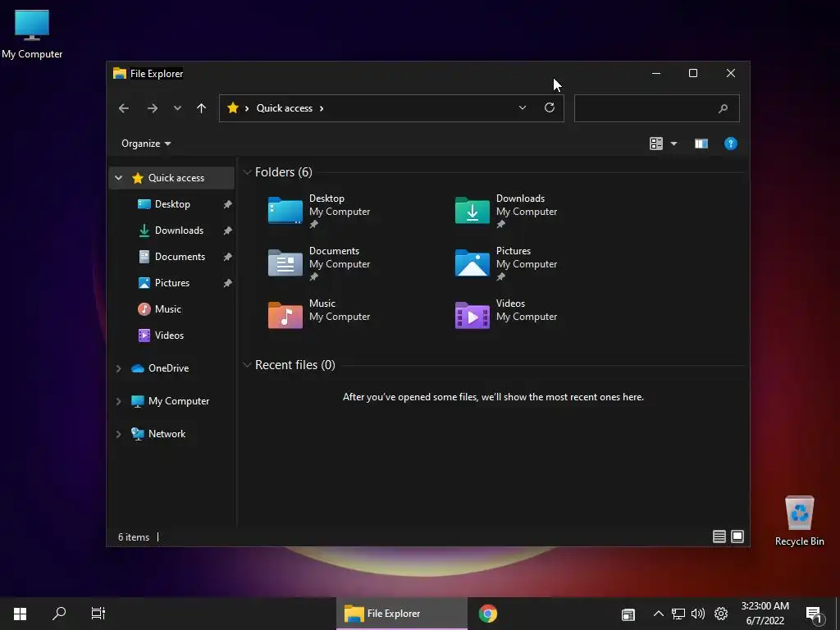Collapse the Folders (6) group
The height and width of the screenshot is (630, 840).
click(247, 172)
